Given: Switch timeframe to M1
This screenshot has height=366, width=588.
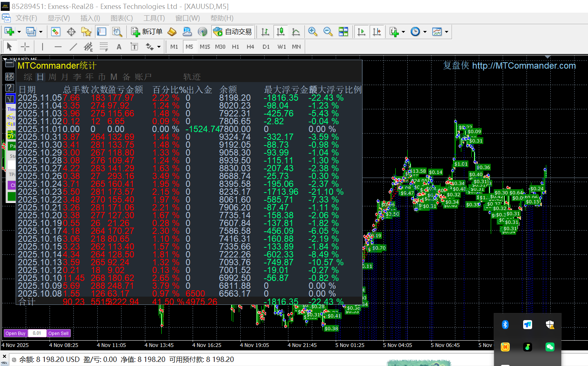Looking at the screenshot, I should point(174,47).
